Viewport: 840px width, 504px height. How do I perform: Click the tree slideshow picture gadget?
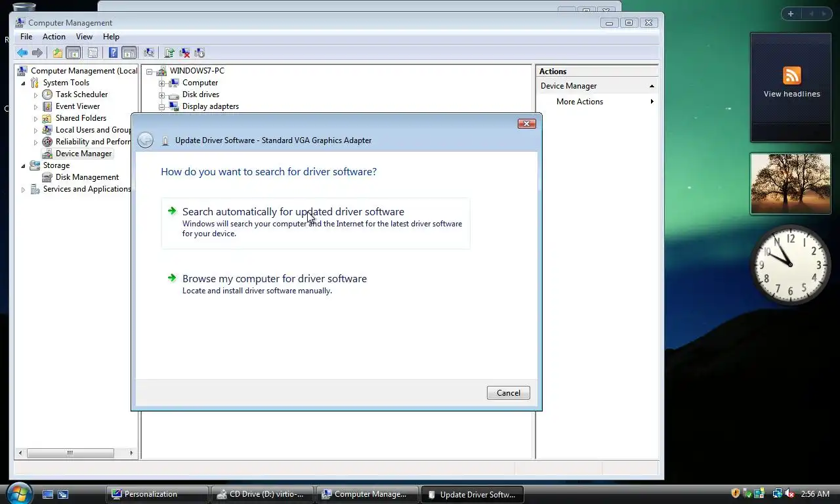tap(790, 184)
